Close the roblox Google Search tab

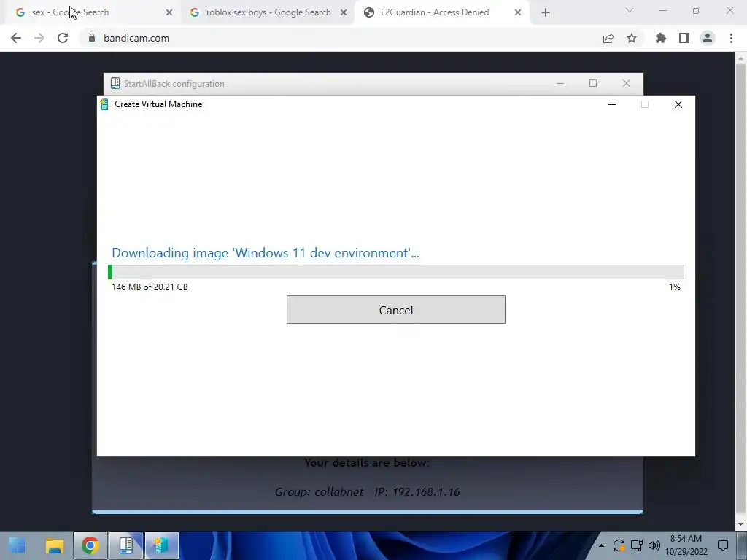pos(344,12)
